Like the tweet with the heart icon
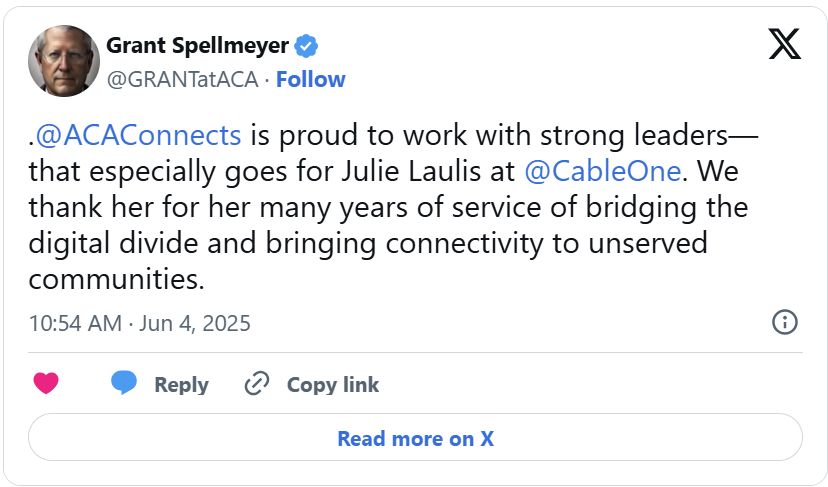This screenshot has width=828, height=487. [46, 384]
